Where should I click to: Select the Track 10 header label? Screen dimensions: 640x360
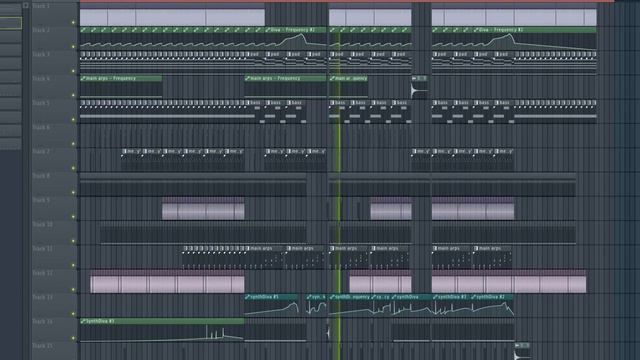(42, 224)
